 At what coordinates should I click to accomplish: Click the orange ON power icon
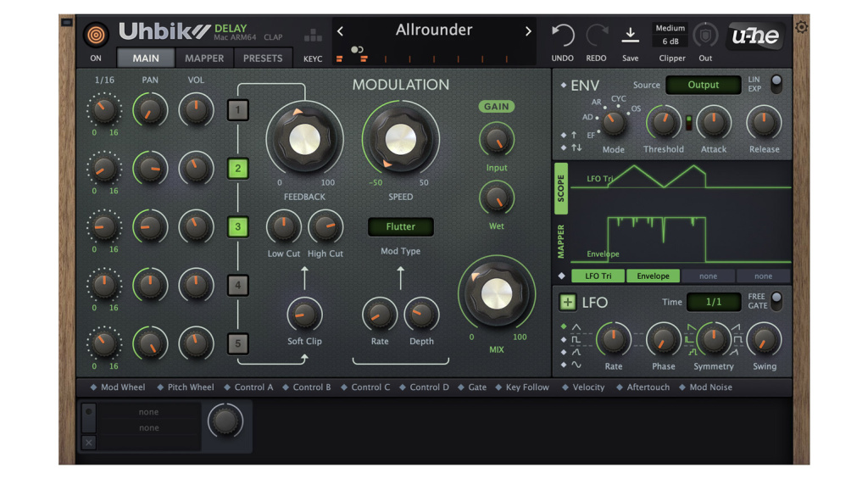pos(97,36)
